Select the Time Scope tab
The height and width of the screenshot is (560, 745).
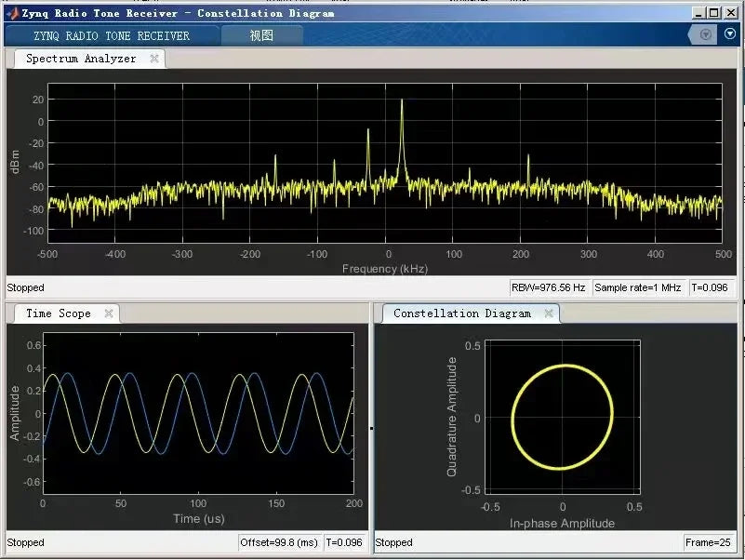click(59, 313)
